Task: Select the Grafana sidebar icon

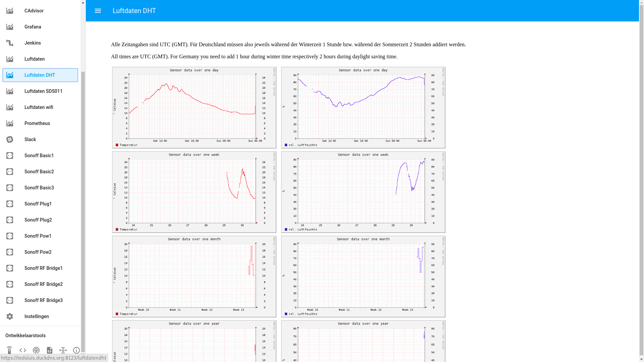Action: pos(10,26)
